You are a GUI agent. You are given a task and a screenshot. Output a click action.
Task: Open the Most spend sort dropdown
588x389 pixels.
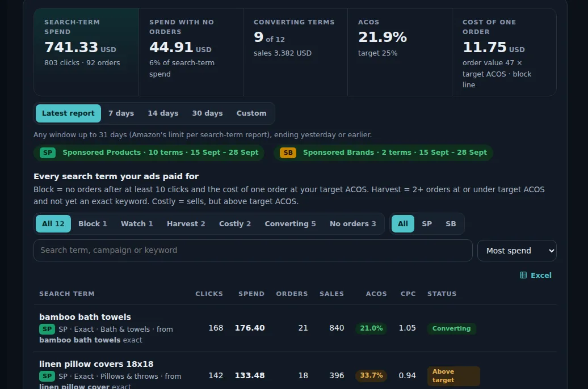coord(516,251)
